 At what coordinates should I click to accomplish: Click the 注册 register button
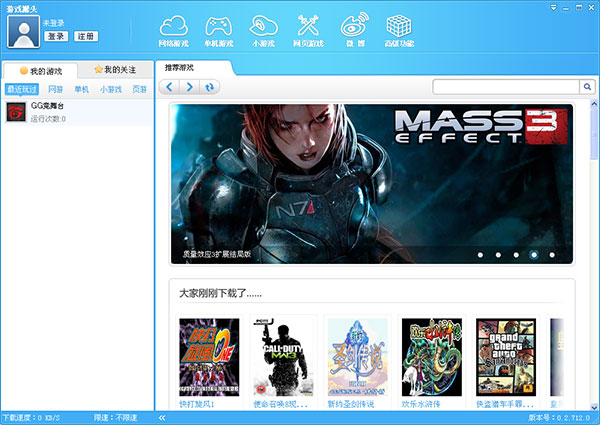86,36
